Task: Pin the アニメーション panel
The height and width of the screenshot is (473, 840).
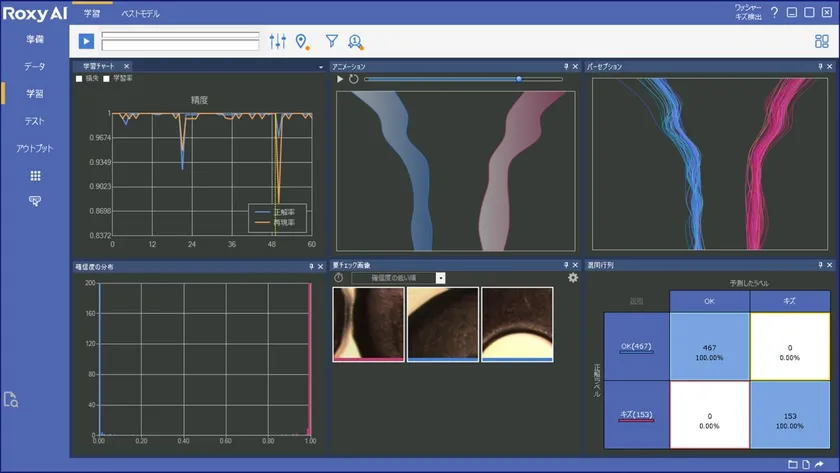Action: 565,66
